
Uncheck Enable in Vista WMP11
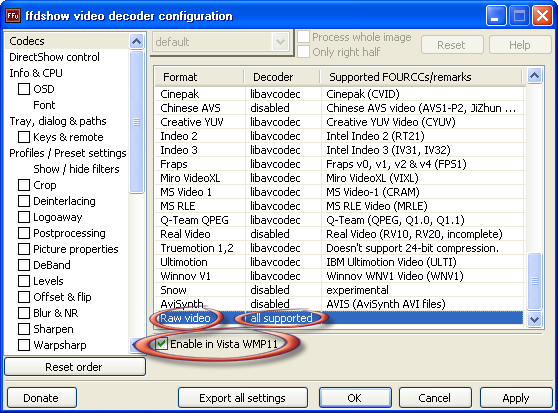point(162,344)
